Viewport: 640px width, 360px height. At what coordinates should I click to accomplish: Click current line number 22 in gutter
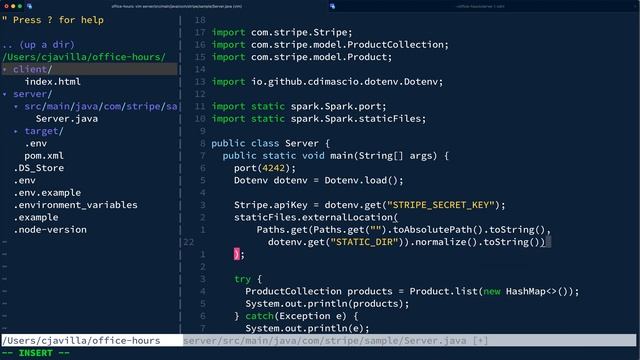[x=189, y=242]
